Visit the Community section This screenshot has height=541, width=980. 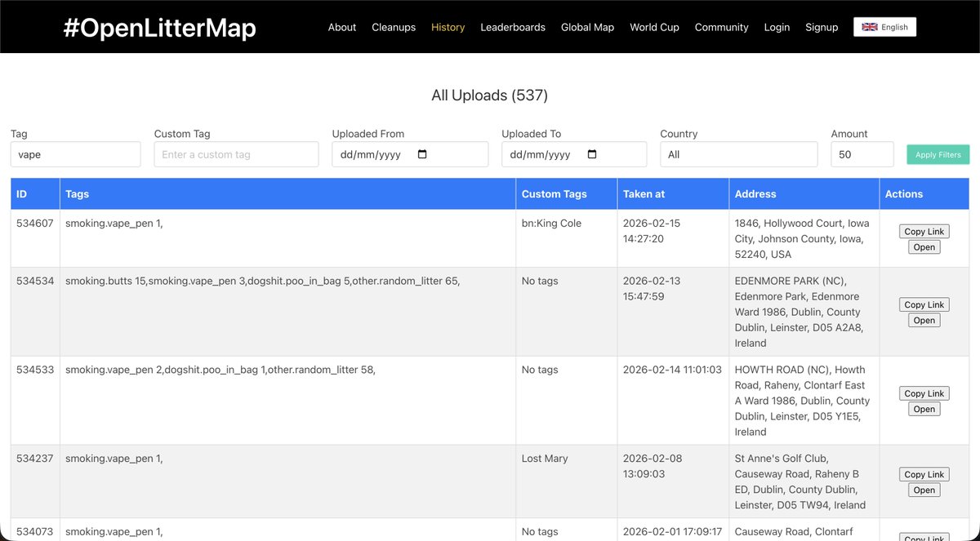point(722,27)
